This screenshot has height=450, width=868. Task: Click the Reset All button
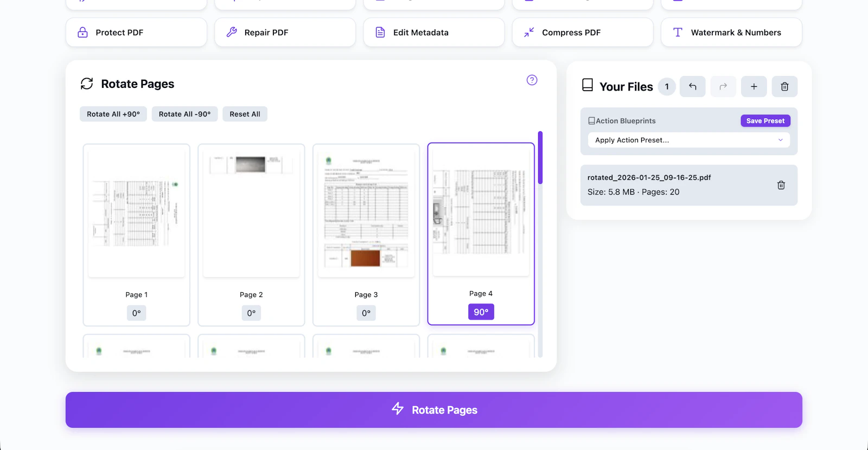245,114
